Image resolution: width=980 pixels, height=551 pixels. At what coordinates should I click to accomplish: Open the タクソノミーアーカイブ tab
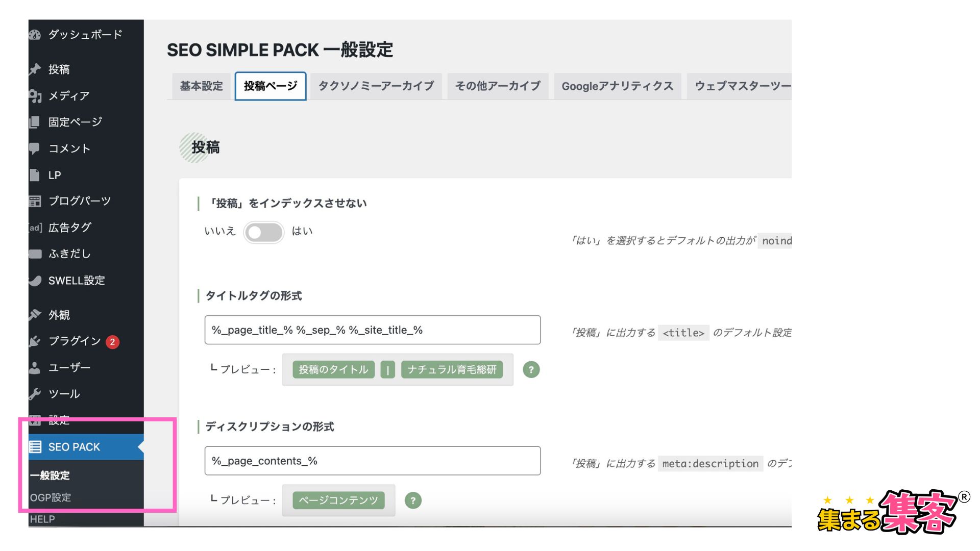coord(376,86)
